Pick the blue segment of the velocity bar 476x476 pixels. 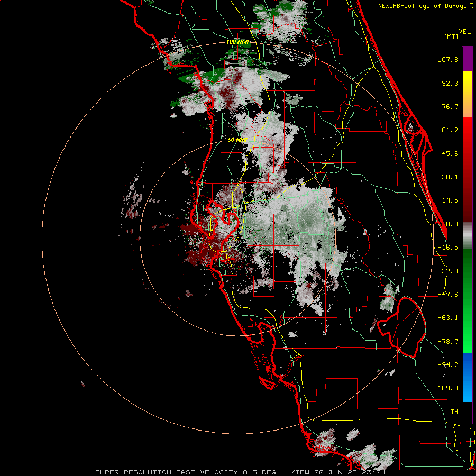[467, 377]
